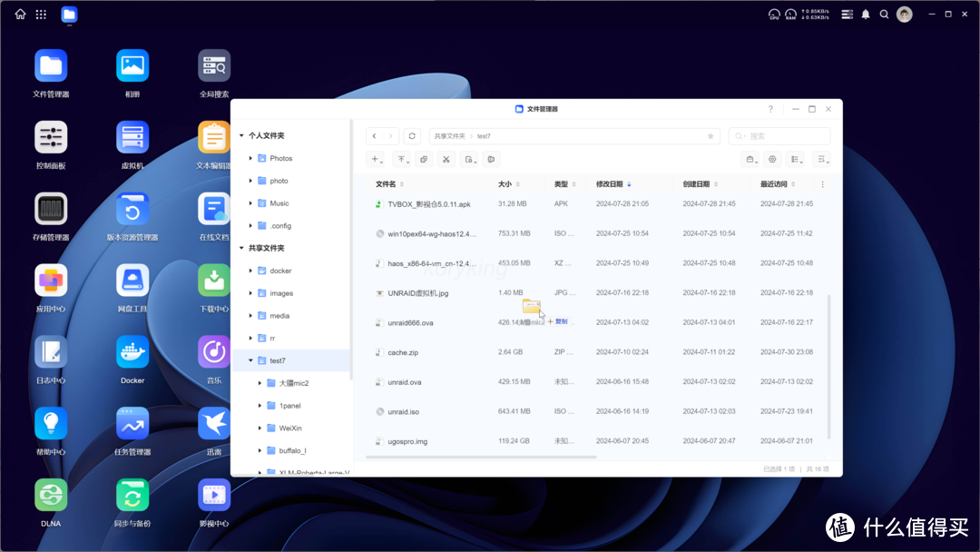Open notifications bell in top bar

coord(866,15)
